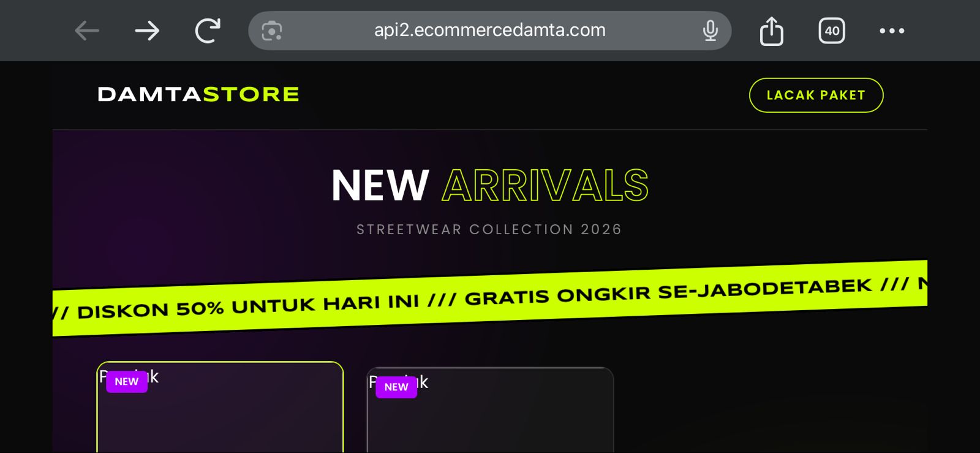
Task: Select the first product card with yellow border
Action: [220, 408]
